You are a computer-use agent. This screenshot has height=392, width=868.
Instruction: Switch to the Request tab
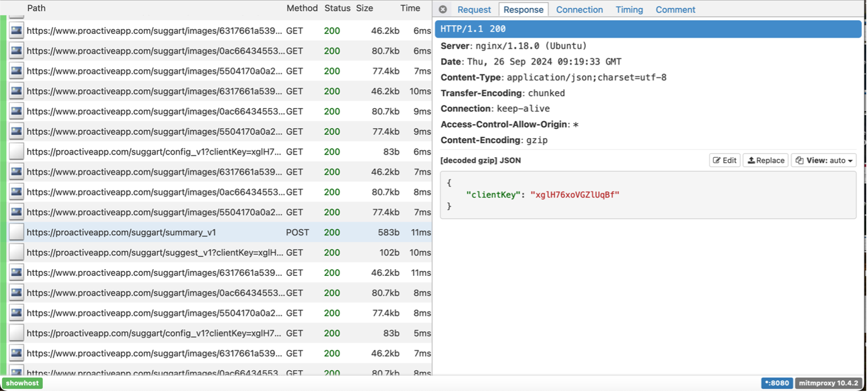click(x=474, y=9)
